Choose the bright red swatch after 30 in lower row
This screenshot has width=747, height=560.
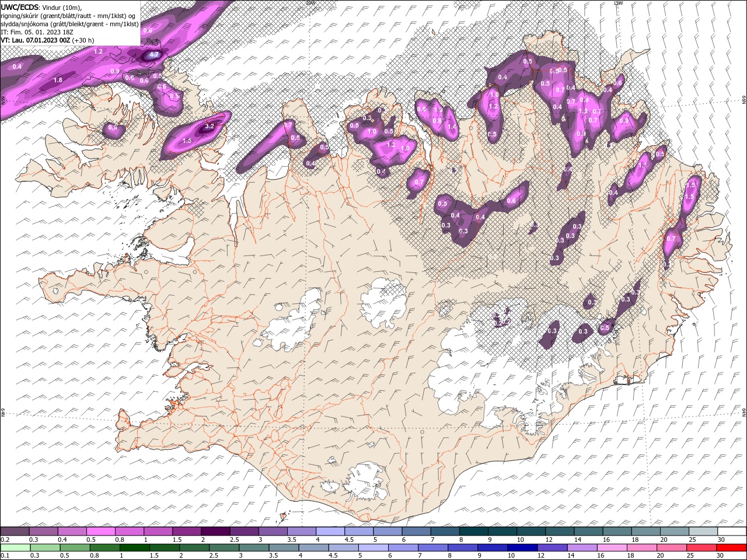pos(731,548)
